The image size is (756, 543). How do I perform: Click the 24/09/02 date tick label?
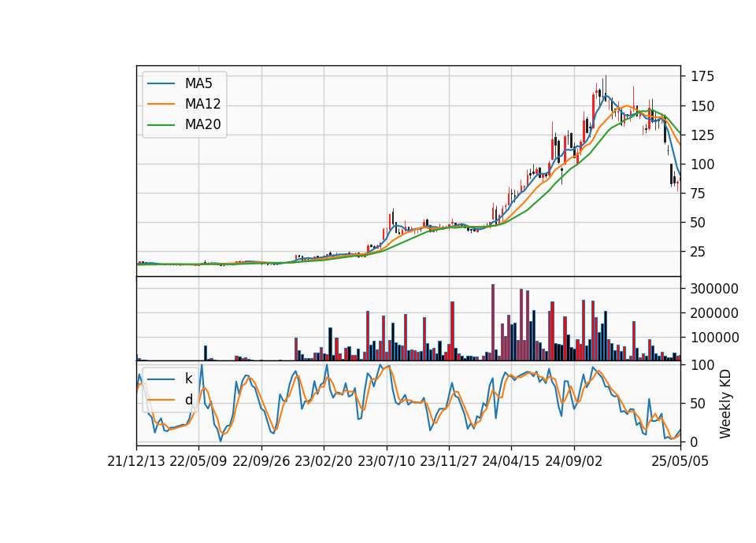pos(574,461)
